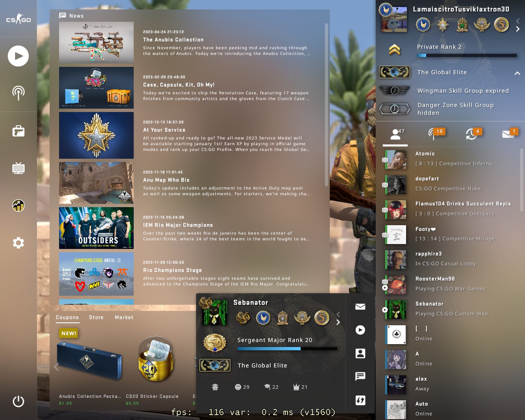Select friend alex showing Away status
525x420 pixels.
pyautogui.click(x=450, y=384)
